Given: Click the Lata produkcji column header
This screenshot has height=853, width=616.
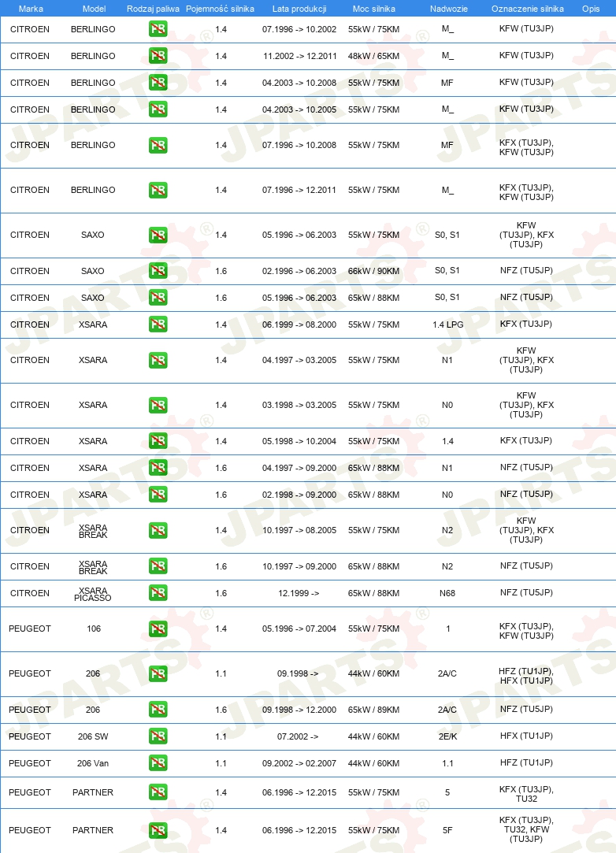Looking at the screenshot, I should click(299, 9).
